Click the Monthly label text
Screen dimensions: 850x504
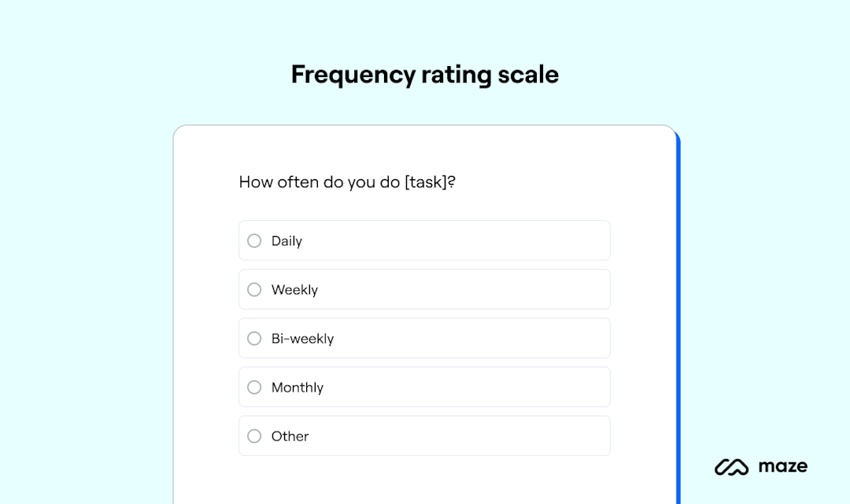click(297, 387)
